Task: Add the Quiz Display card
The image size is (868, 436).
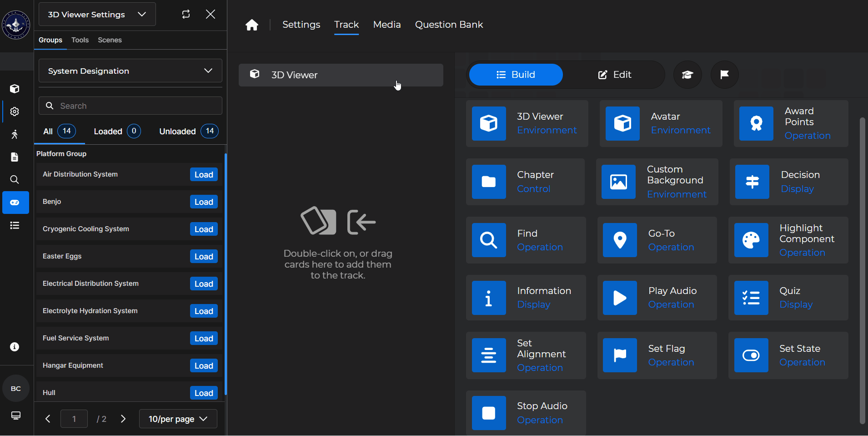Action: (788, 298)
